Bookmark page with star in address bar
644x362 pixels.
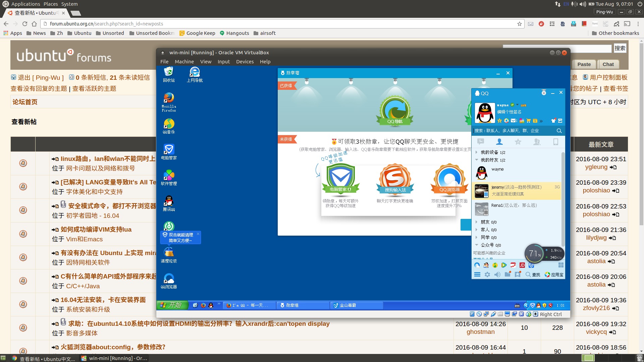coord(520,24)
